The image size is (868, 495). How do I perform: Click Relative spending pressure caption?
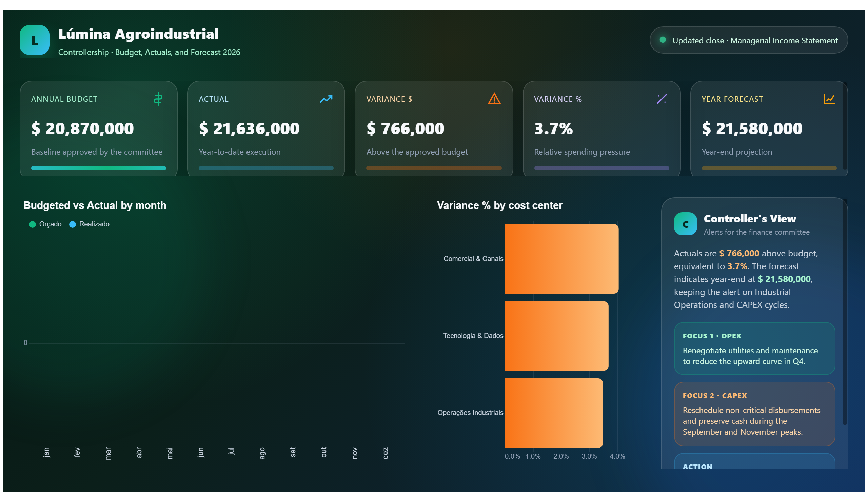(582, 152)
